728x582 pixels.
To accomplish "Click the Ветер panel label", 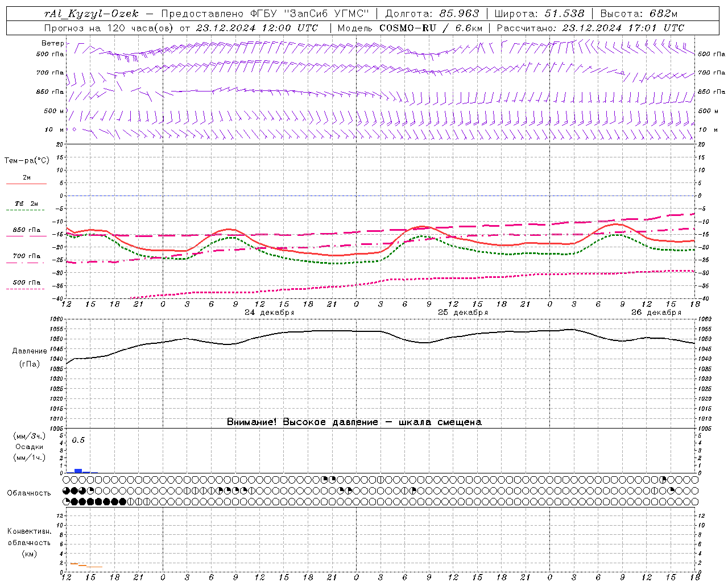I will (x=52, y=43).
